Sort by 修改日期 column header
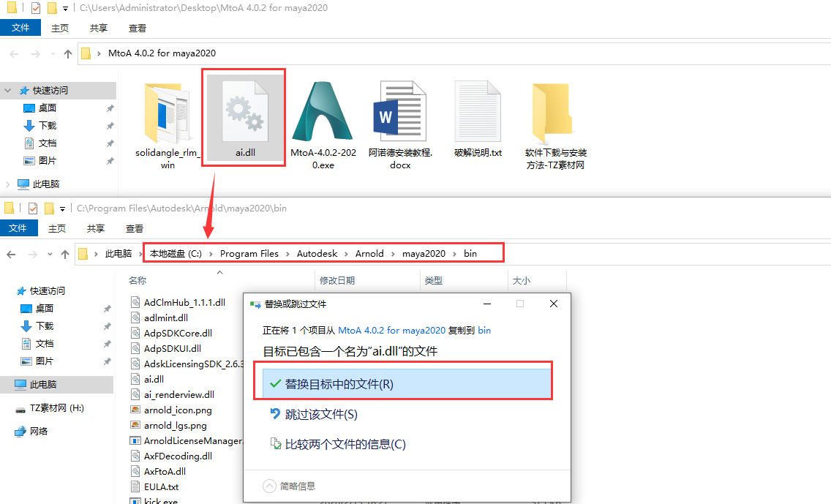 pyautogui.click(x=337, y=280)
